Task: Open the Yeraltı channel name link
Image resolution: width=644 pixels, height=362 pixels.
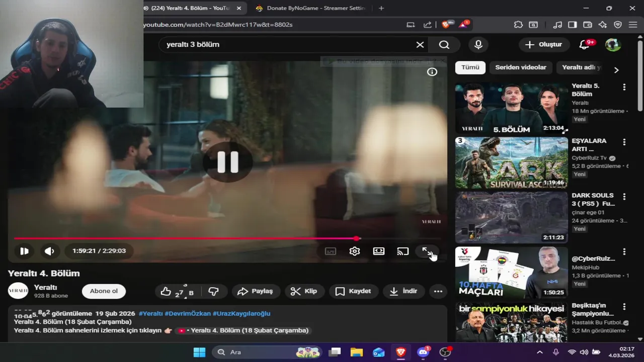Action: (x=45, y=288)
